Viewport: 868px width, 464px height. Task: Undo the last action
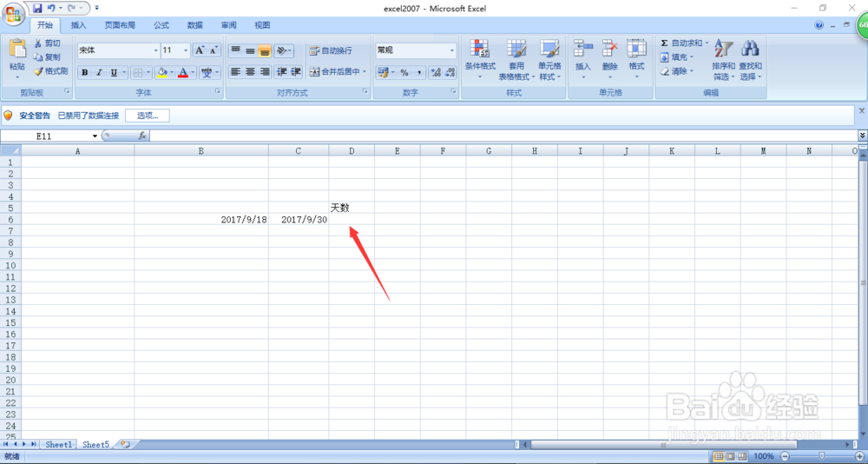click(51, 9)
